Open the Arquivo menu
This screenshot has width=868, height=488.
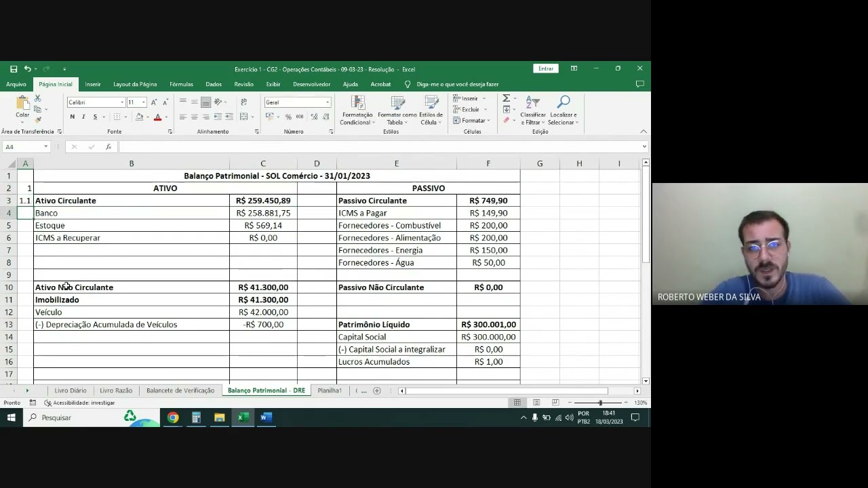pos(16,85)
